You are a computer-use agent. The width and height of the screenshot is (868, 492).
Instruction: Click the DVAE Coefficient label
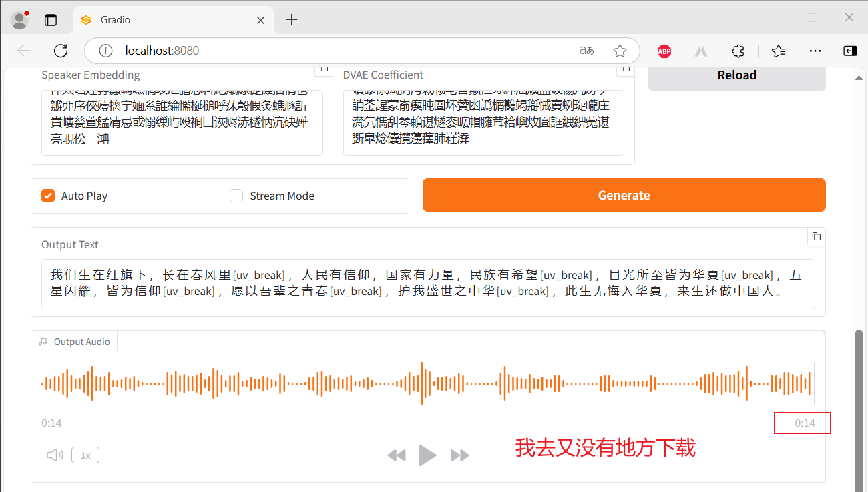pyautogui.click(x=383, y=75)
